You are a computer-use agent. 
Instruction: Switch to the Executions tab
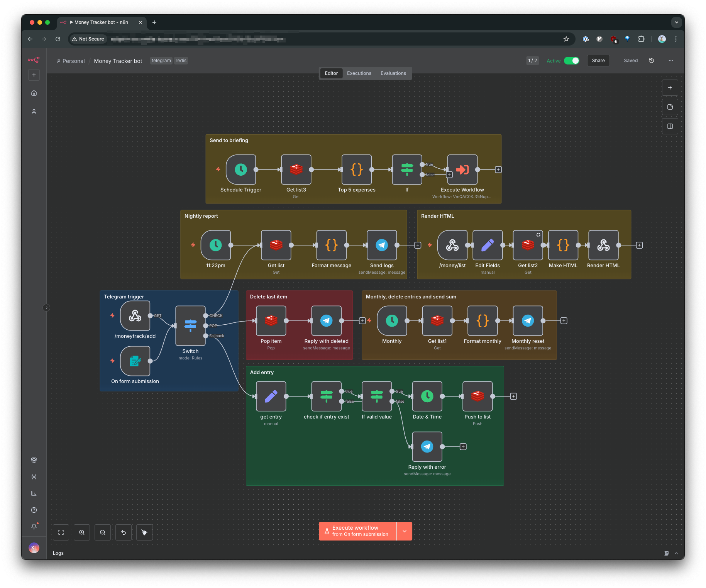359,73
